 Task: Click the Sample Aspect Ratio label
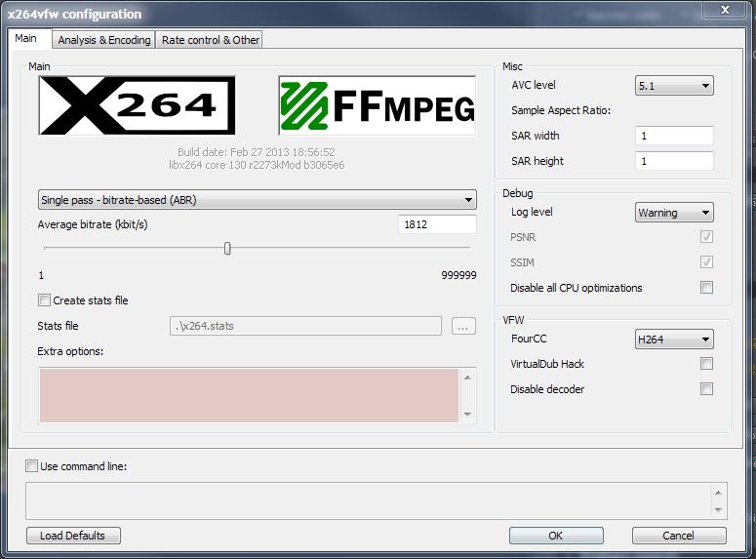pos(561,110)
